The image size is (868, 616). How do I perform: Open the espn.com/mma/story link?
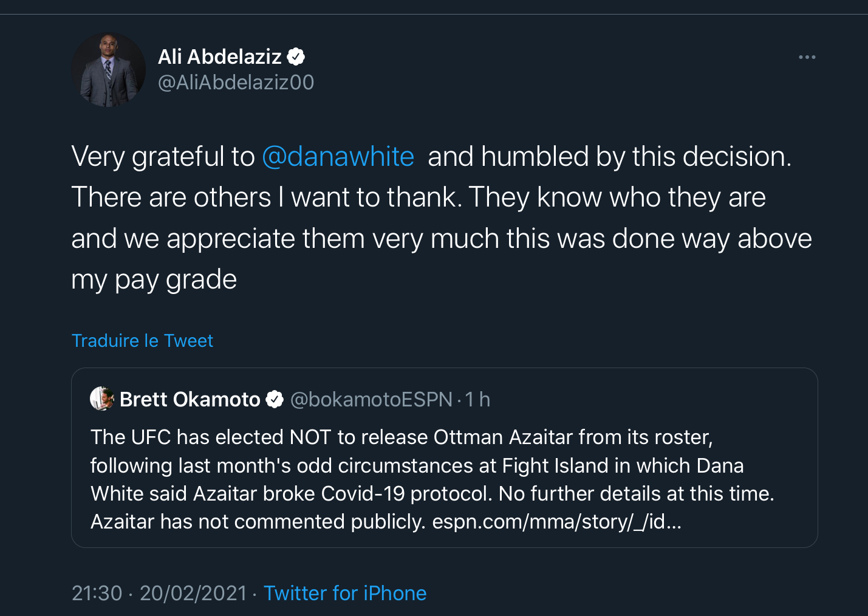coord(556,521)
